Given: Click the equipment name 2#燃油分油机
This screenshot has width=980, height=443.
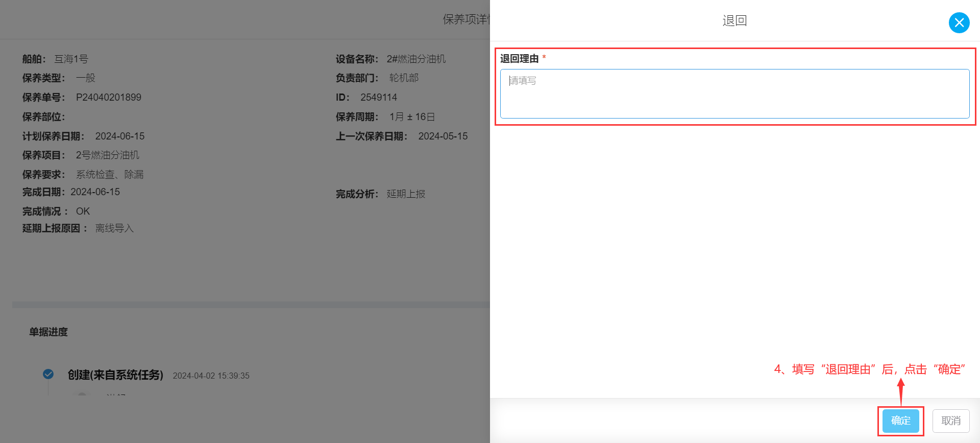Looking at the screenshot, I should pyautogui.click(x=416, y=59).
